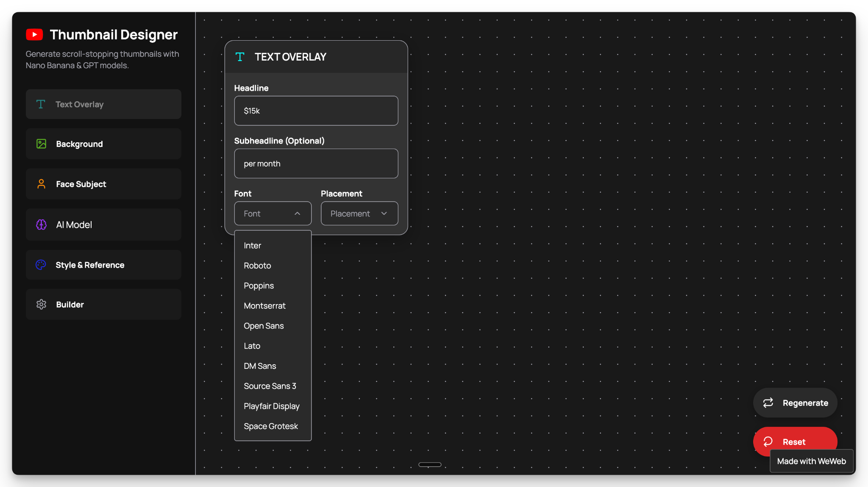Click the purple AI Model brain icon
Image resolution: width=868 pixels, height=487 pixels.
pos(41,224)
